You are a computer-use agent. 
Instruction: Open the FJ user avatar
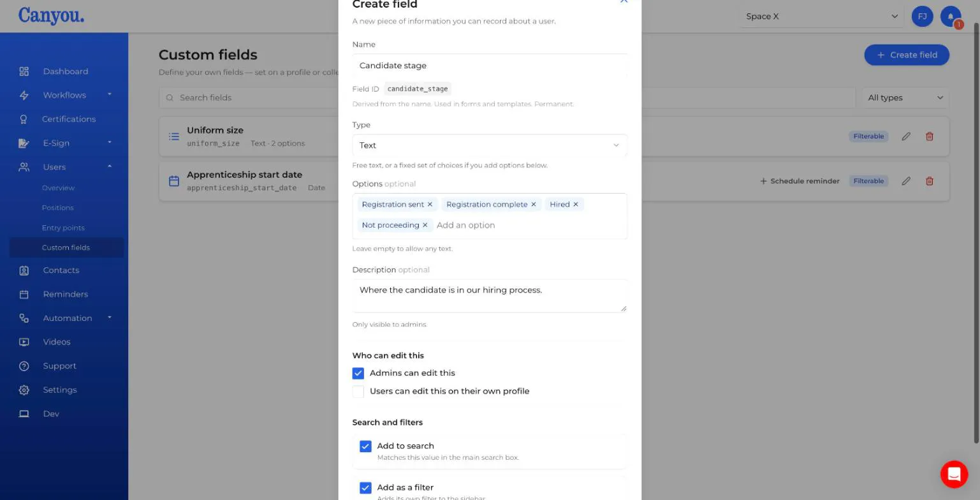coord(923,17)
